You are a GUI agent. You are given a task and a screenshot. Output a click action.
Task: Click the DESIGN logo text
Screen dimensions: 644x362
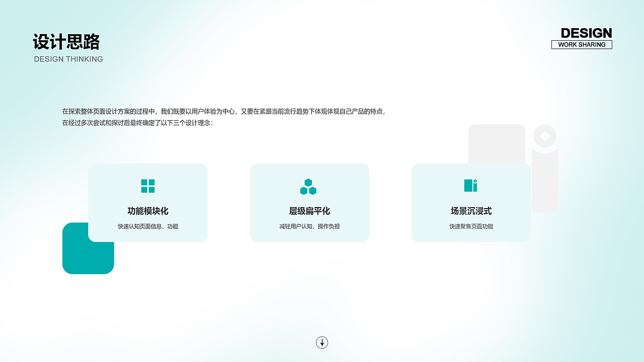586,33
